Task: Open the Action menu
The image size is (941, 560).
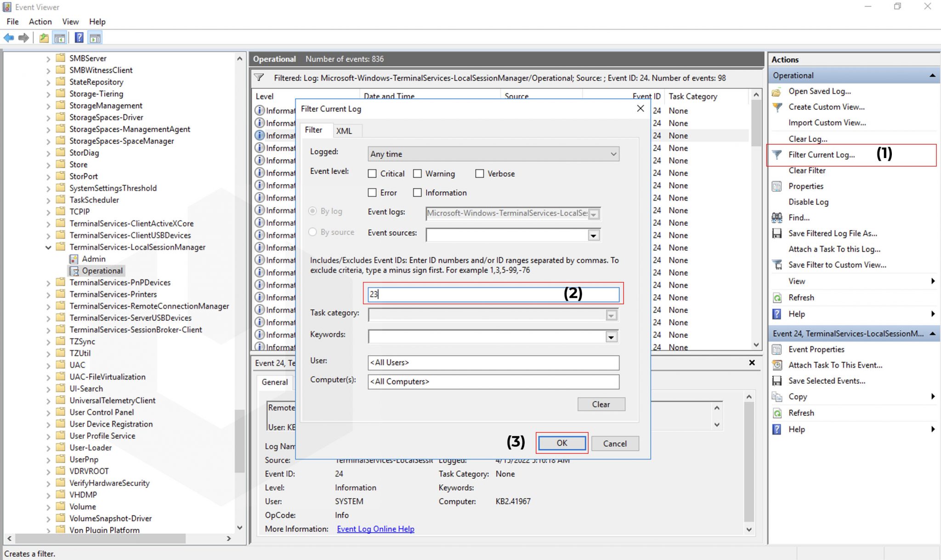Action: pyautogui.click(x=40, y=22)
